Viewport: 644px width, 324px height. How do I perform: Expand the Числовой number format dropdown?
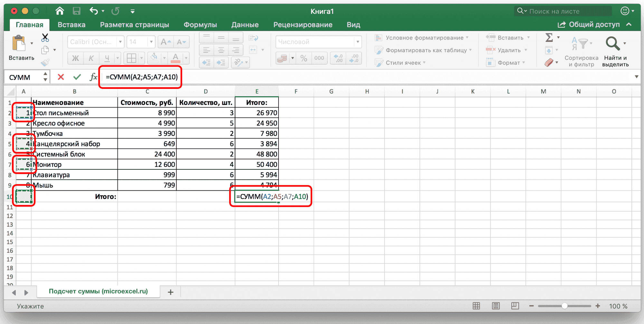click(x=357, y=42)
